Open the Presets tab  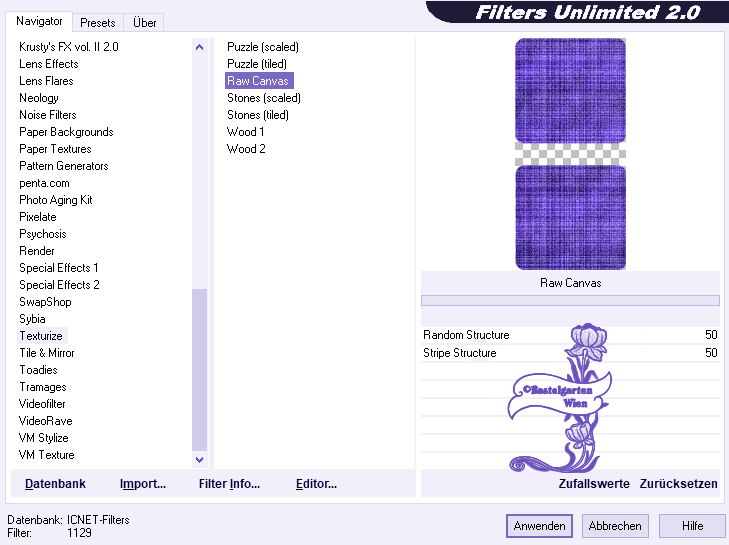click(x=98, y=23)
